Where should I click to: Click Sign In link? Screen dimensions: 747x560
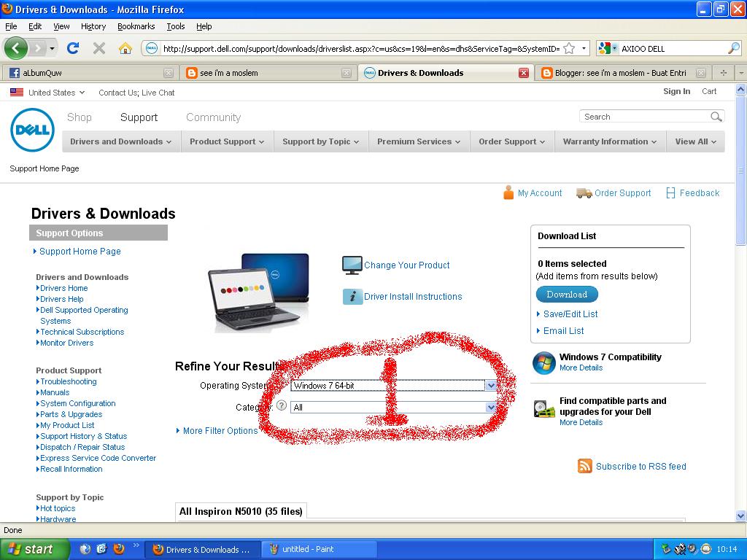pos(676,91)
